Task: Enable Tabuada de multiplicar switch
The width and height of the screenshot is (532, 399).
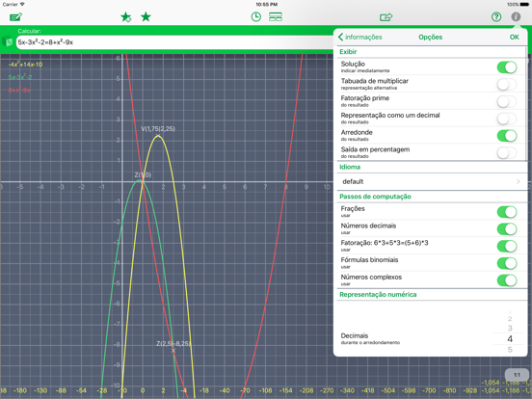Action: (x=507, y=84)
